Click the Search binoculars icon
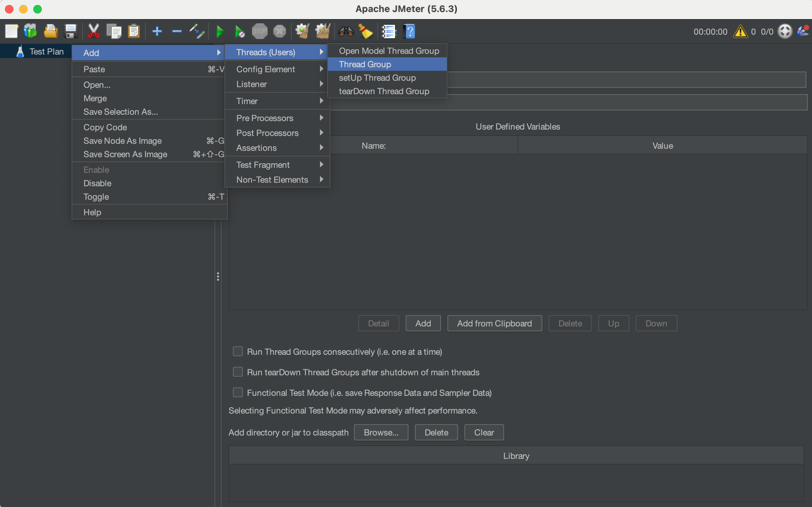The width and height of the screenshot is (812, 507). coord(346,32)
